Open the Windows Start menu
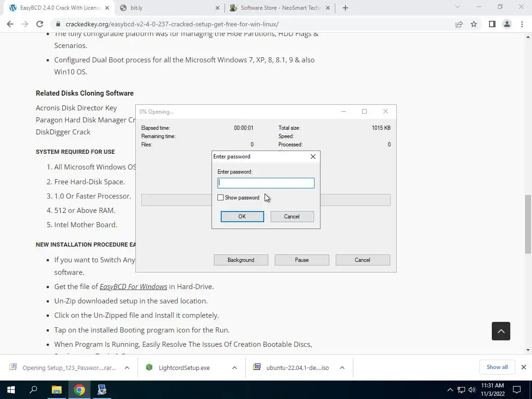 pos(11,390)
